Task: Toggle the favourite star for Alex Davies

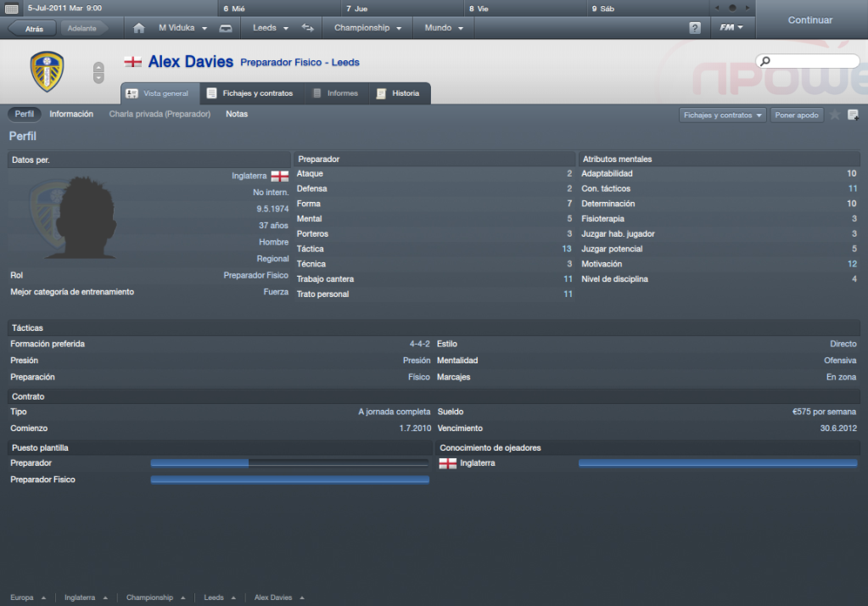Action: point(835,115)
